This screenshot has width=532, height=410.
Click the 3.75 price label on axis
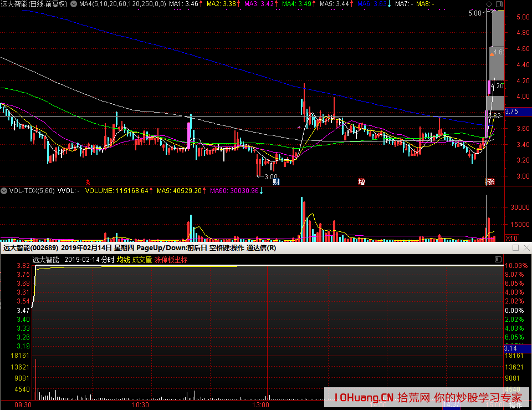(x=512, y=112)
